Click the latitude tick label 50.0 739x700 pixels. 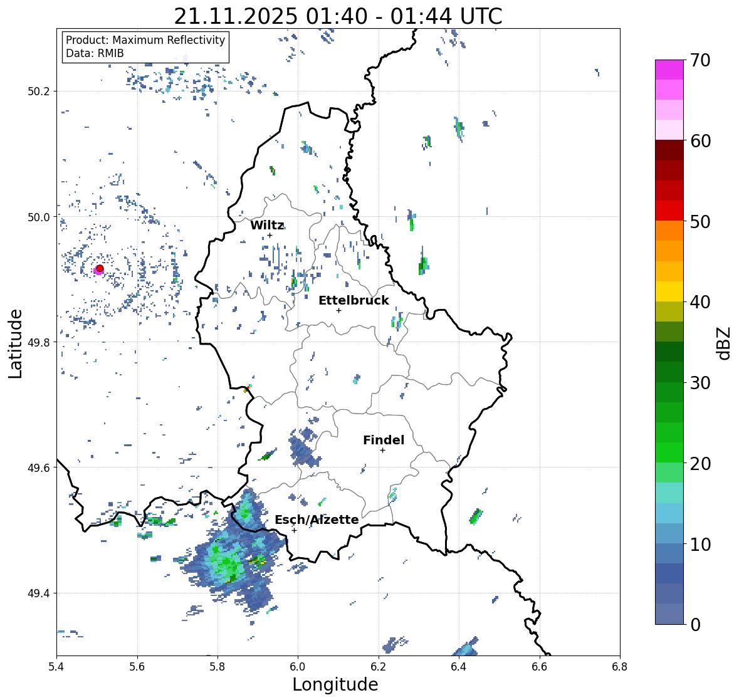tap(39, 217)
